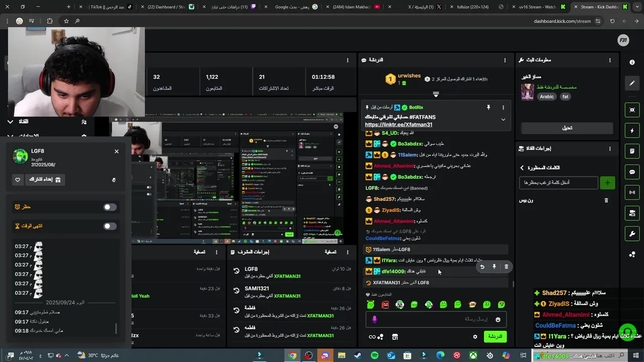Open channel actions panel three-dot menu
This screenshot has height=362, width=644.
610,149
